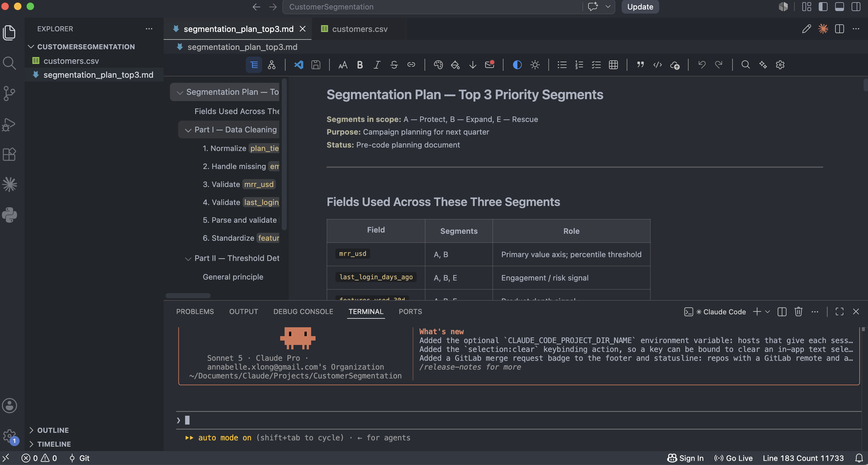868x465 pixels.
Task: Switch to the PROBLEMS panel tab
Action: (195, 312)
